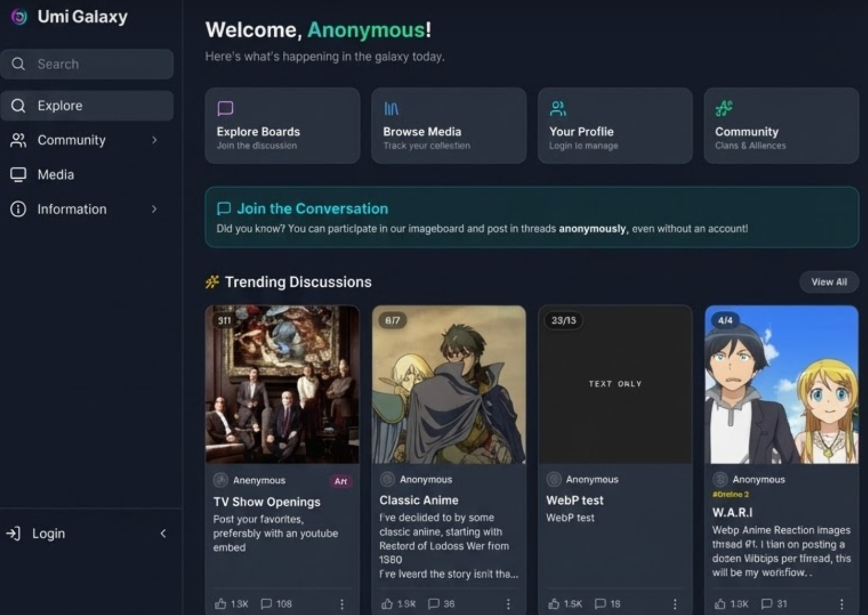Click the Information circle icon in sidebar
Screen dimensions: 868x615
pos(18,209)
